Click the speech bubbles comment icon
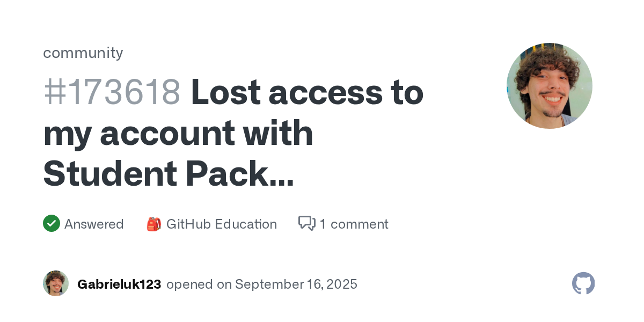 pyautogui.click(x=307, y=223)
